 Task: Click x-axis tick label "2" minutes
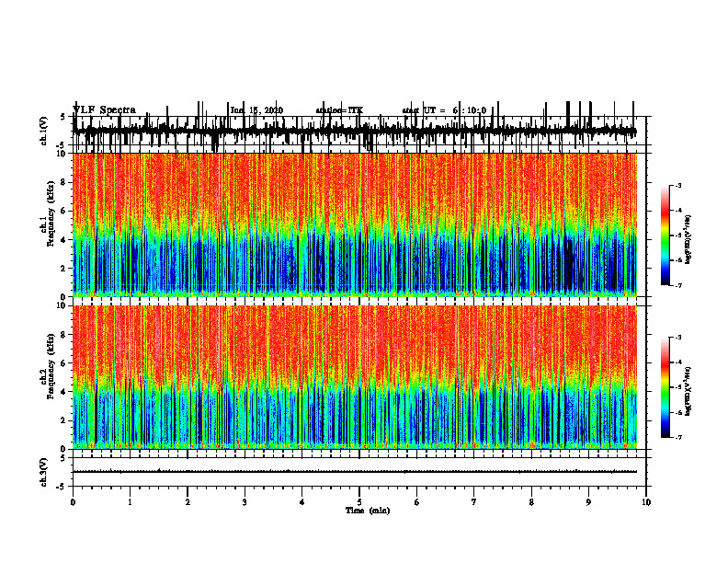pos(188,502)
